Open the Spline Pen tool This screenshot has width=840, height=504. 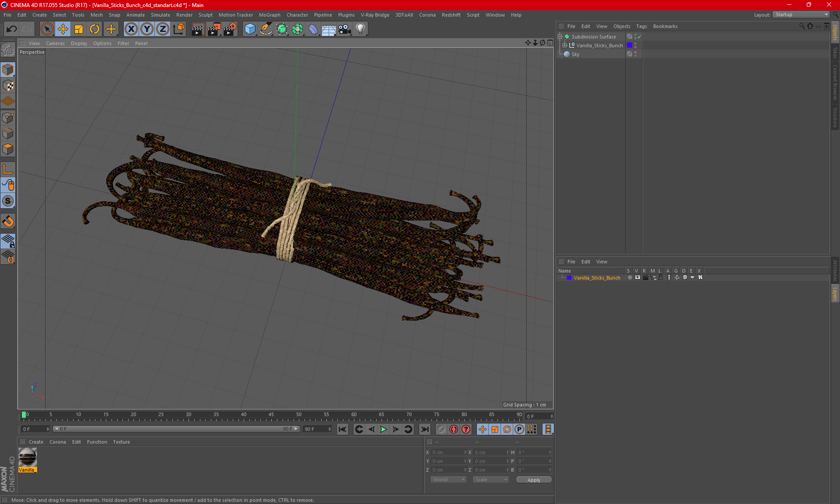(x=266, y=29)
